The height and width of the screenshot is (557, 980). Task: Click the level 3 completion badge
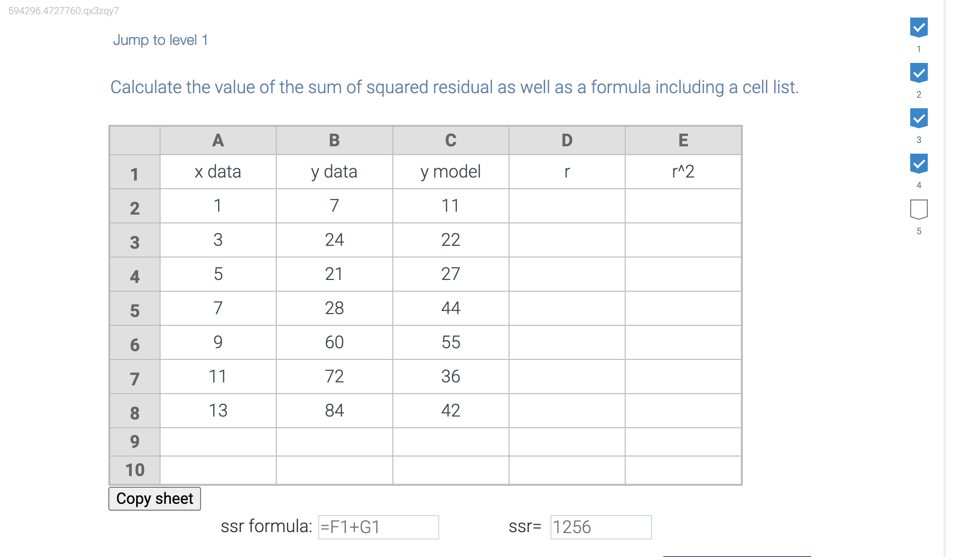click(x=919, y=118)
